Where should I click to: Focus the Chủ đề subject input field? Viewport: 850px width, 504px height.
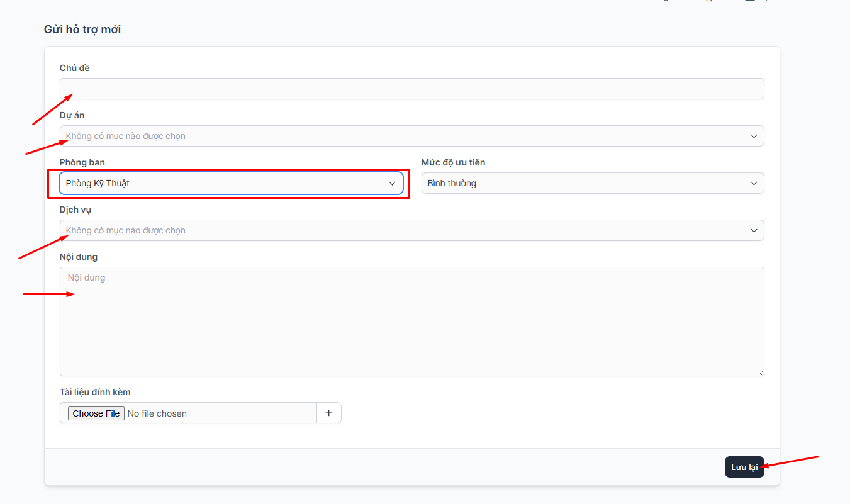[x=412, y=89]
